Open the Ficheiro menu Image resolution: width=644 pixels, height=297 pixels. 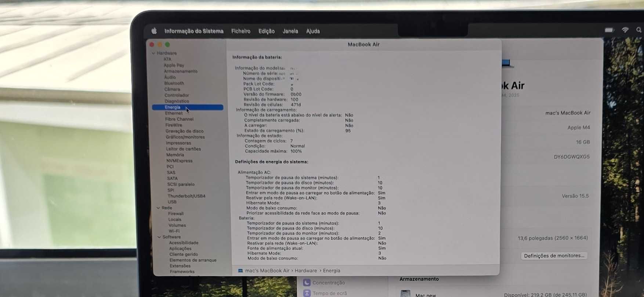coord(241,31)
